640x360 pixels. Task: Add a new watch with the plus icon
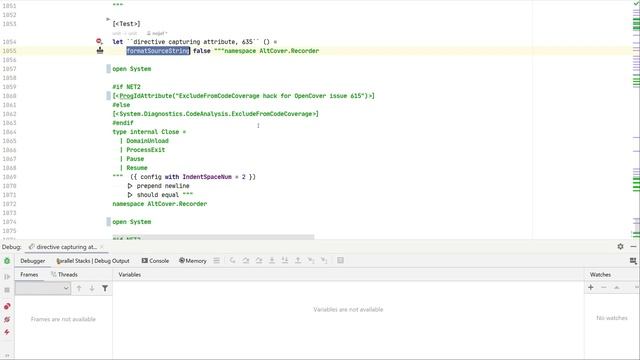(591, 288)
